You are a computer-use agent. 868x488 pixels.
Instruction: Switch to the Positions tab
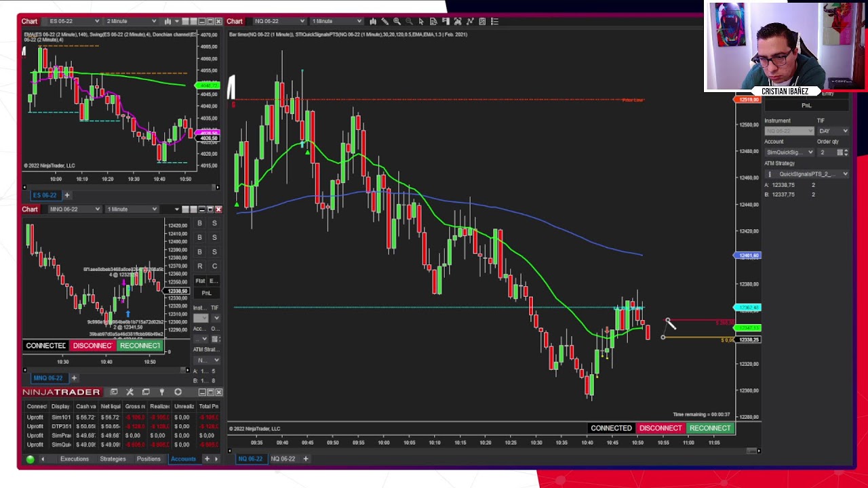[149, 459]
